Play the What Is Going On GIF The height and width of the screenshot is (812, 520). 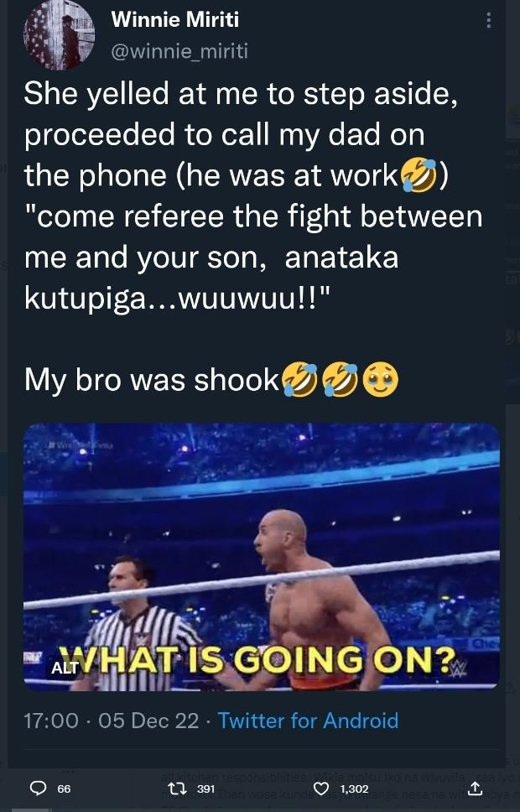262,557
